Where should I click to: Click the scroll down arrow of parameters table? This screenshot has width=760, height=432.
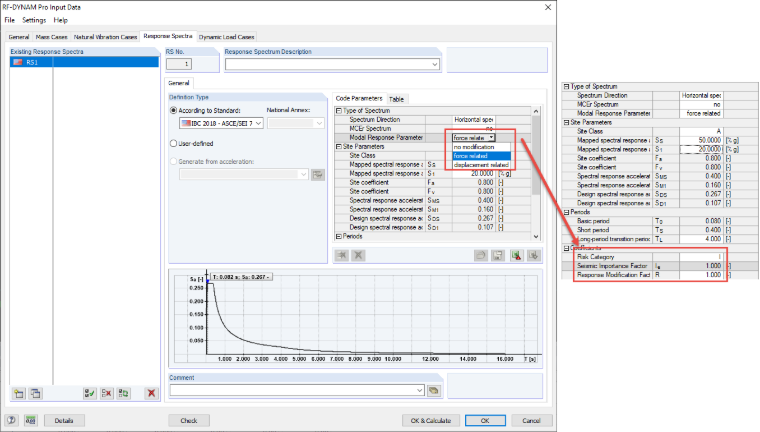(x=536, y=237)
